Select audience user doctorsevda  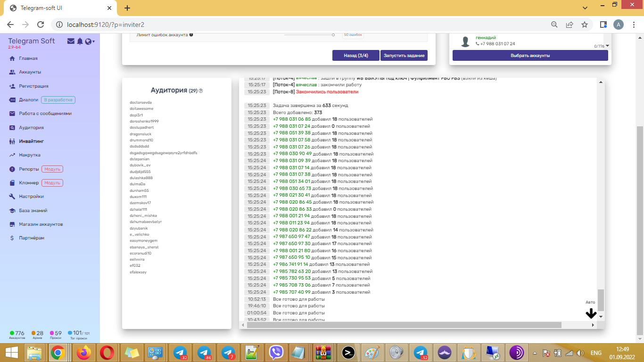tap(140, 102)
